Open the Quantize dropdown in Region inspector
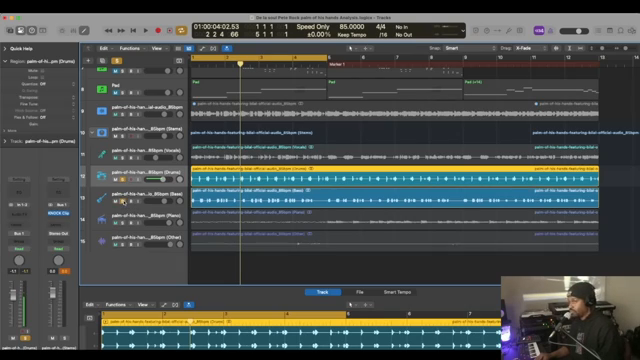 point(57,84)
